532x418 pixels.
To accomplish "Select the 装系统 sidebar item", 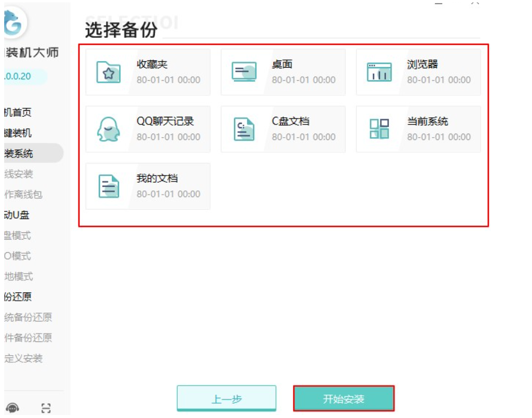I will (34, 153).
